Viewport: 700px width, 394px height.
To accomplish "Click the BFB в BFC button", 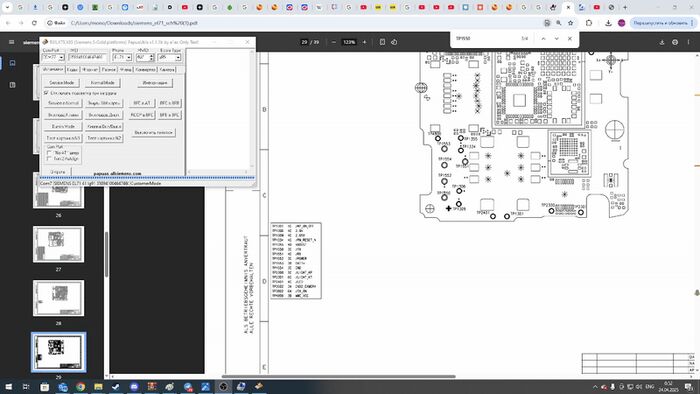I will click(x=169, y=115).
